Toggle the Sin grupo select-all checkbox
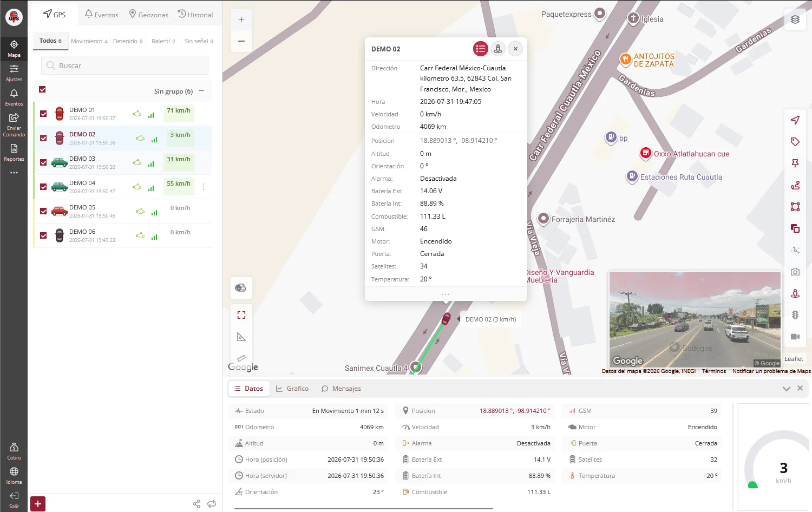812x512 pixels. tap(42, 90)
